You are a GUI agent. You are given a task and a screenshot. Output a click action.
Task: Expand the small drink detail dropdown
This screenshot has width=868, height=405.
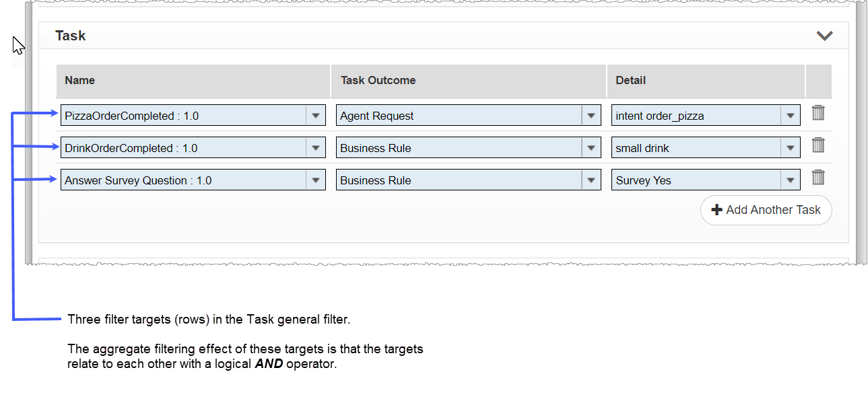790,148
